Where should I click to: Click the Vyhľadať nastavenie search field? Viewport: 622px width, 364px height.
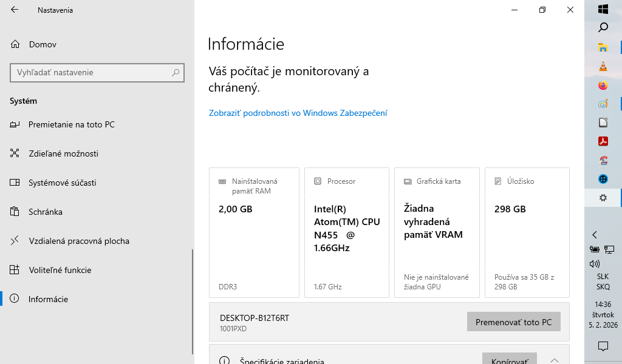pyautogui.click(x=91, y=72)
